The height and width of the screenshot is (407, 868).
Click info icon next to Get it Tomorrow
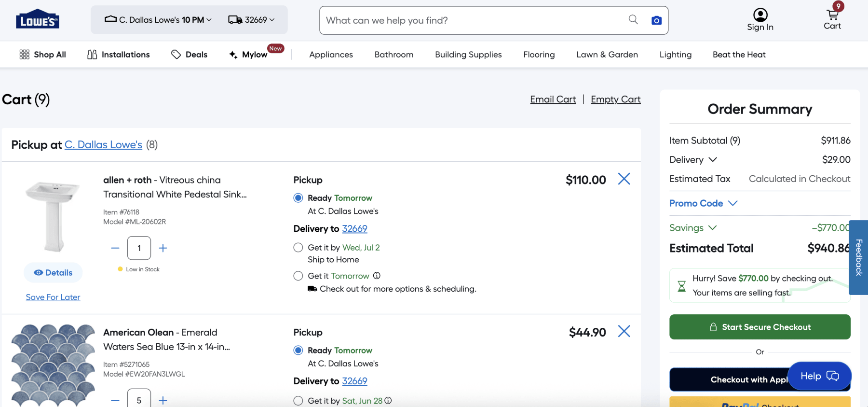[377, 276]
